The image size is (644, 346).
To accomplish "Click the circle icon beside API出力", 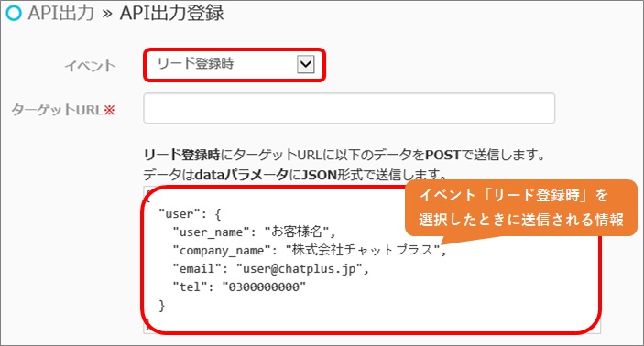I will pos(14,13).
